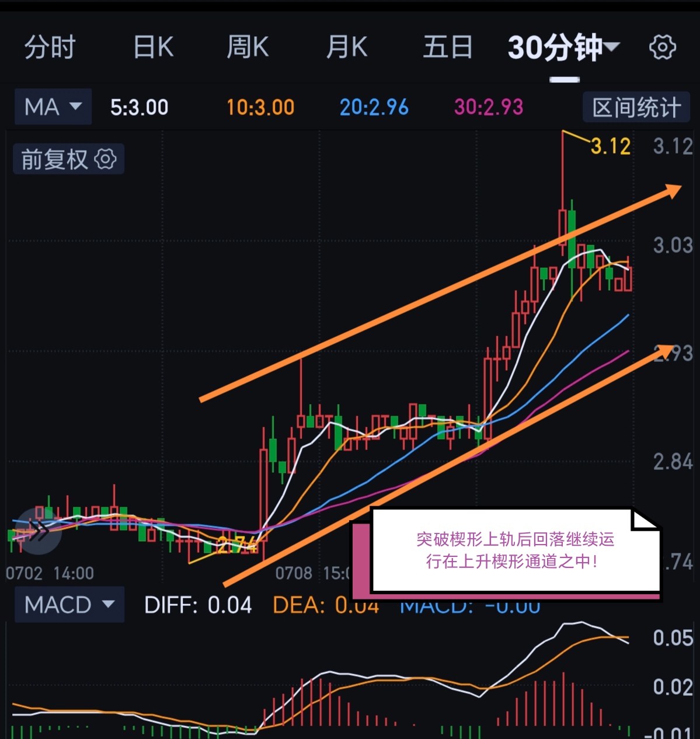The width and height of the screenshot is (700, 739).
Task: Click the MA 20:2.96 blue label
Action: pyautogui.click(x=374, y=107)
